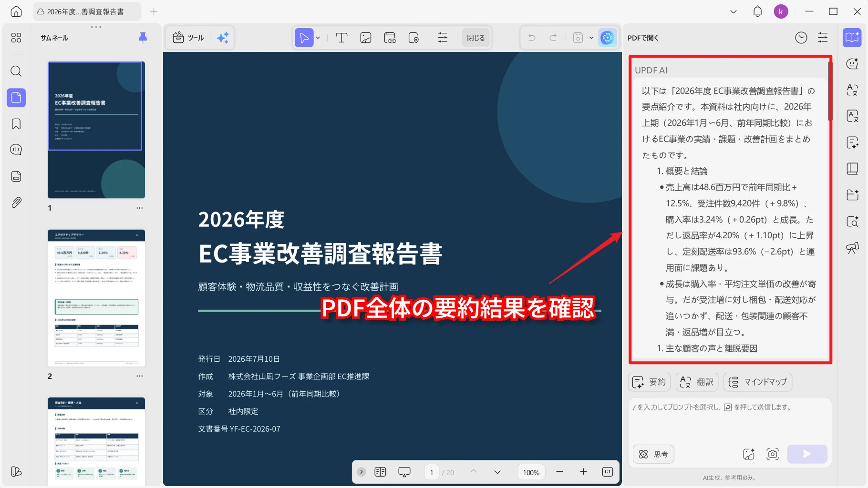This screenshot has width=868, height=488.
Task: Click the screenshot capture icon in prompt box
Action: point(773,454)
